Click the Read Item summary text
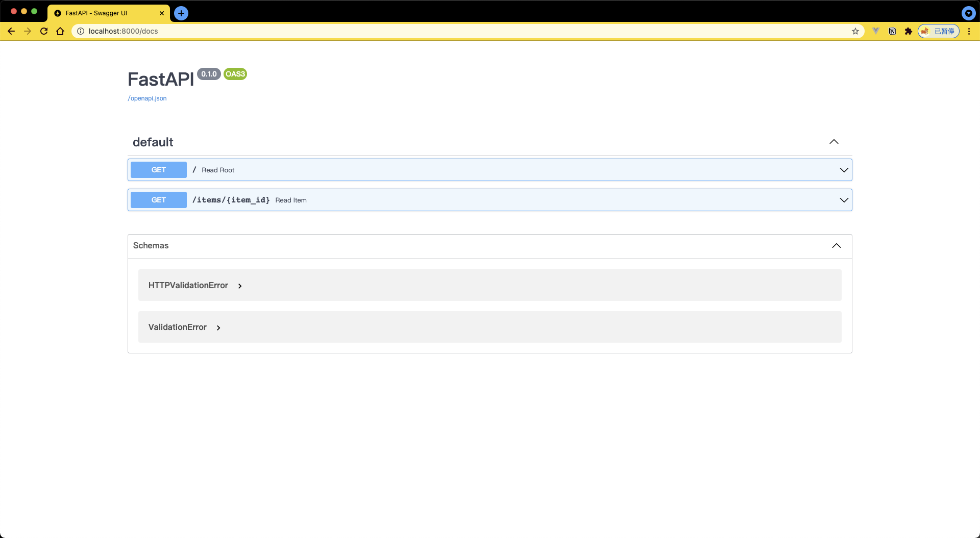980x538 pixels. pos(291,200)
